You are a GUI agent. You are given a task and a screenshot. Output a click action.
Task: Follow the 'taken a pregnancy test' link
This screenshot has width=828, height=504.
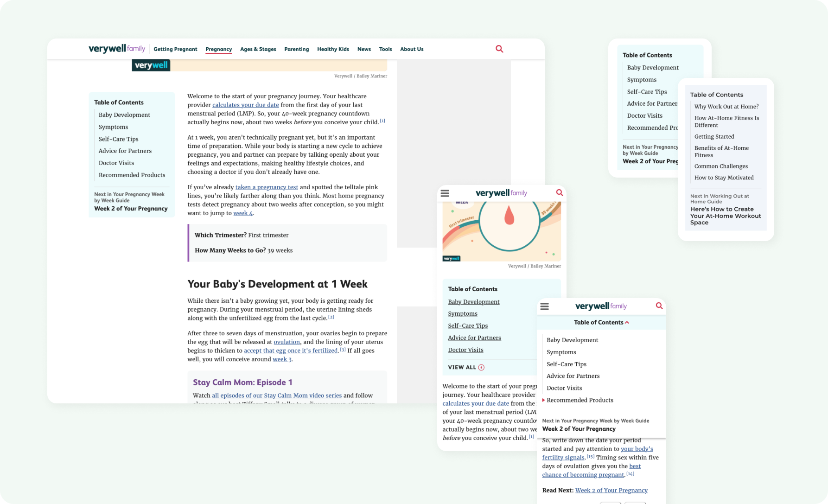pyautogui.click(x=267, y=187)
